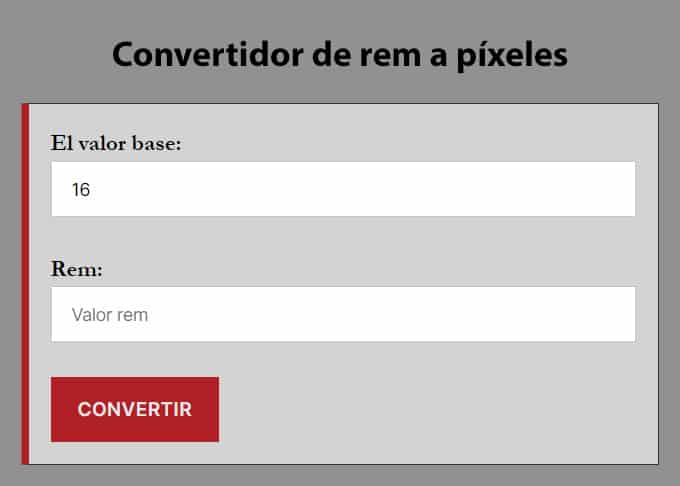The width and height of the screenshot is (680, 486).
Task: Click the 'Valor rem' placeholder text
Action: point(110,315)
